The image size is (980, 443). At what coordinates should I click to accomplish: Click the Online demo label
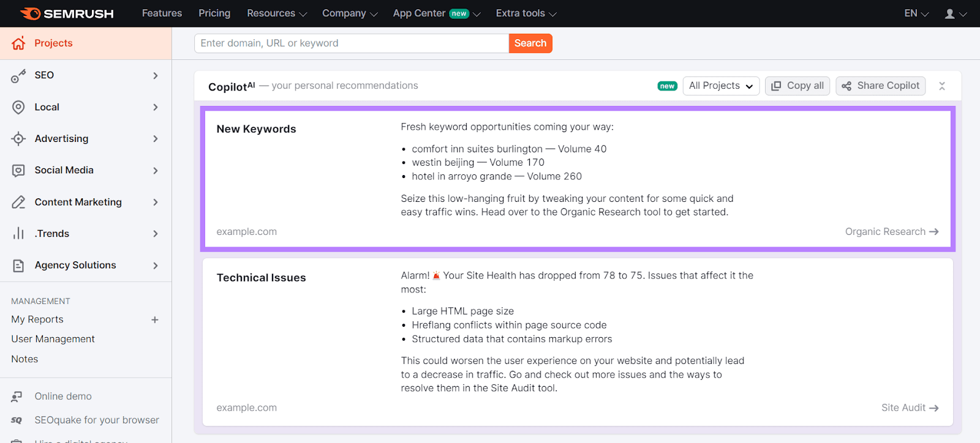(x=63, y=396)
